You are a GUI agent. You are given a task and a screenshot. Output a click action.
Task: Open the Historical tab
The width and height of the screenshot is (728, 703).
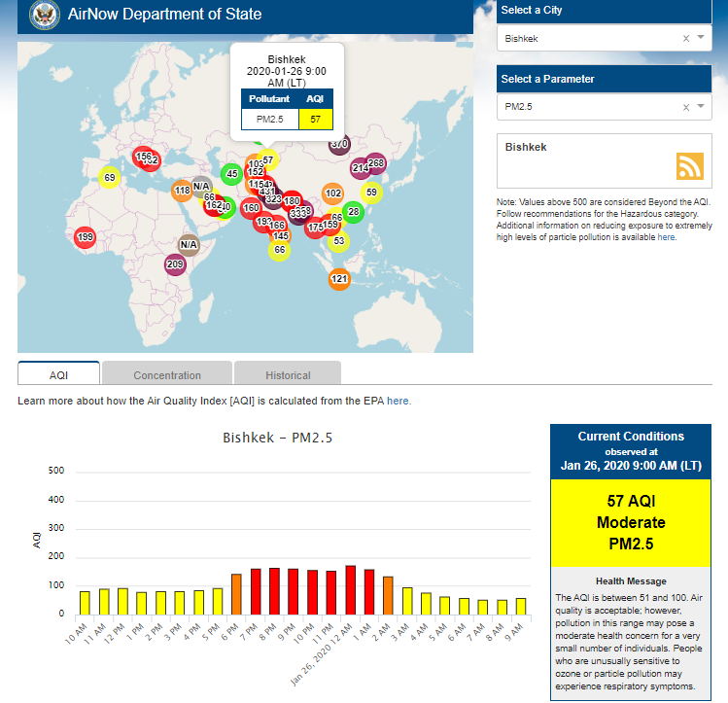288,375
